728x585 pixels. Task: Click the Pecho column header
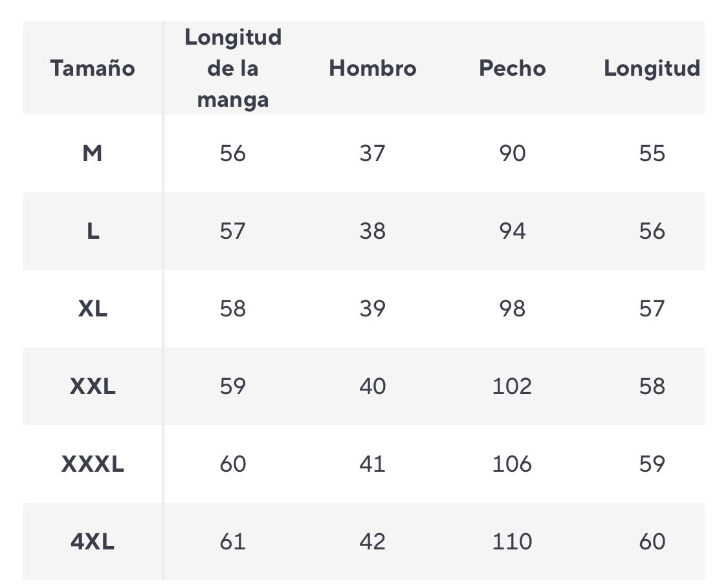(513, 69)
